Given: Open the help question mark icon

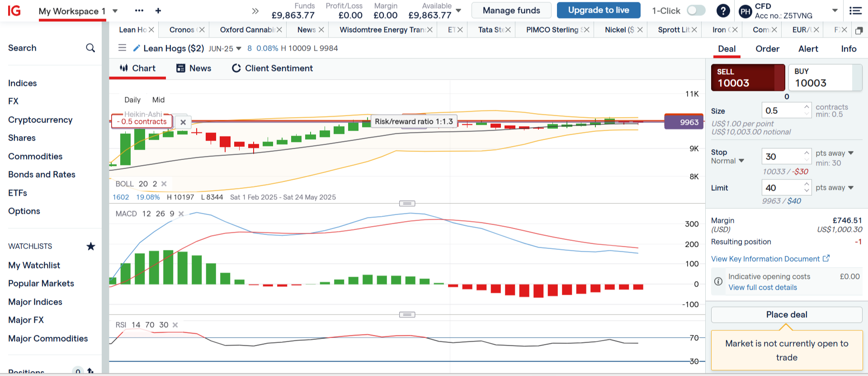Looking at the screenshot, I should [x=723, y=10].
